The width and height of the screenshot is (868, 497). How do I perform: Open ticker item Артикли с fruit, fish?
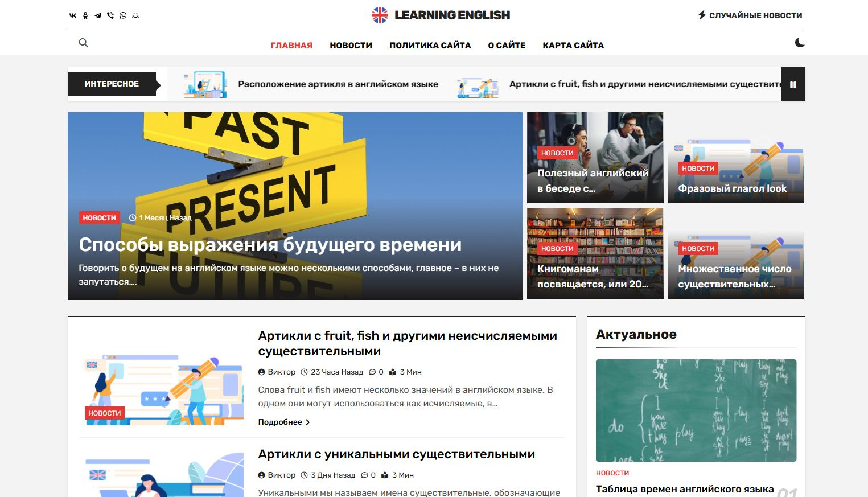[x=645, y=84]
